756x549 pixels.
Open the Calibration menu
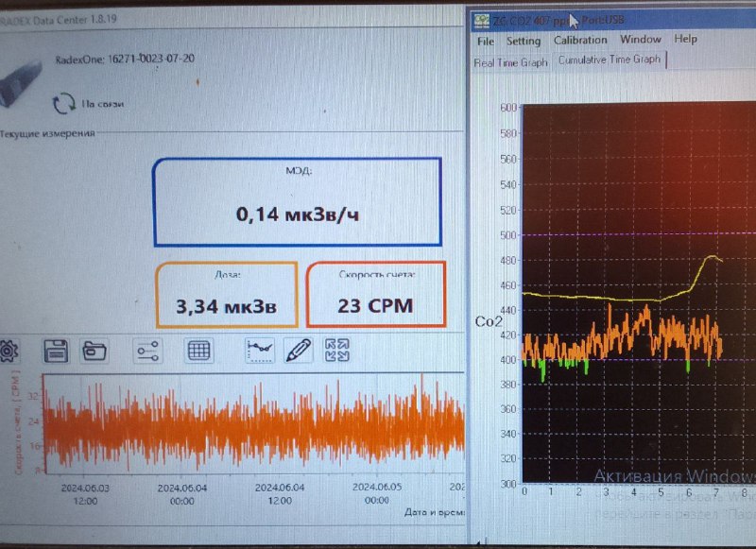click(580, 40)
